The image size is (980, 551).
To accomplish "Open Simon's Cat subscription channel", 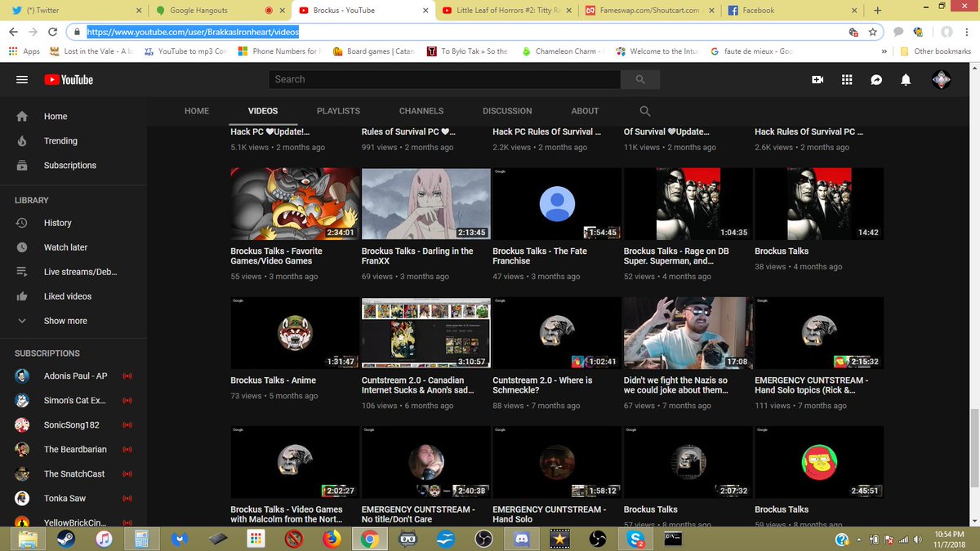I will 73,401.
